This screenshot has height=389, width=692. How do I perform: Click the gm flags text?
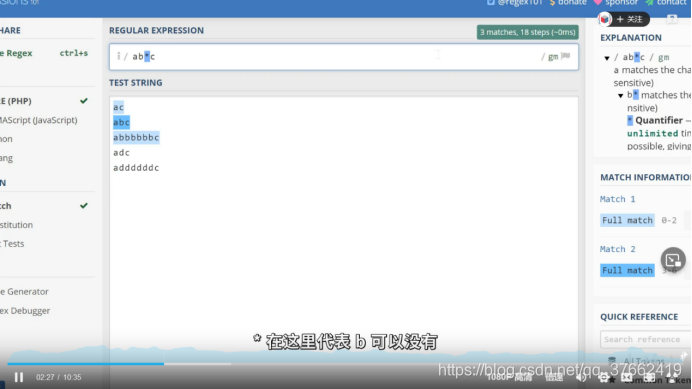553,57
